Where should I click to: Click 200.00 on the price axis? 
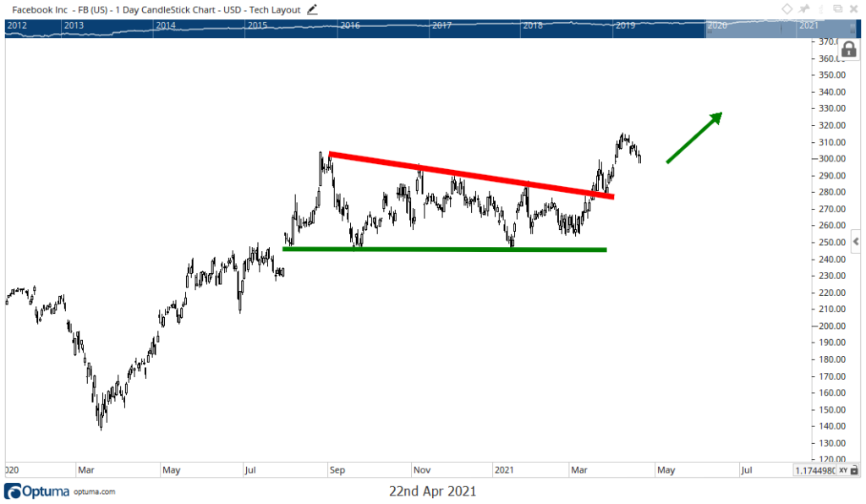(832, 326)
